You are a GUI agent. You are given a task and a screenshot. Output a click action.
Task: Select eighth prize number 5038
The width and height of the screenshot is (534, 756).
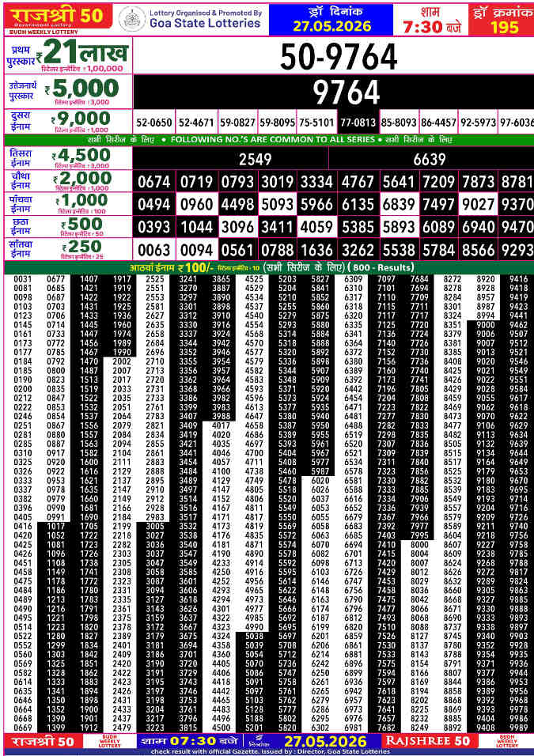click(x=254, y=636)
